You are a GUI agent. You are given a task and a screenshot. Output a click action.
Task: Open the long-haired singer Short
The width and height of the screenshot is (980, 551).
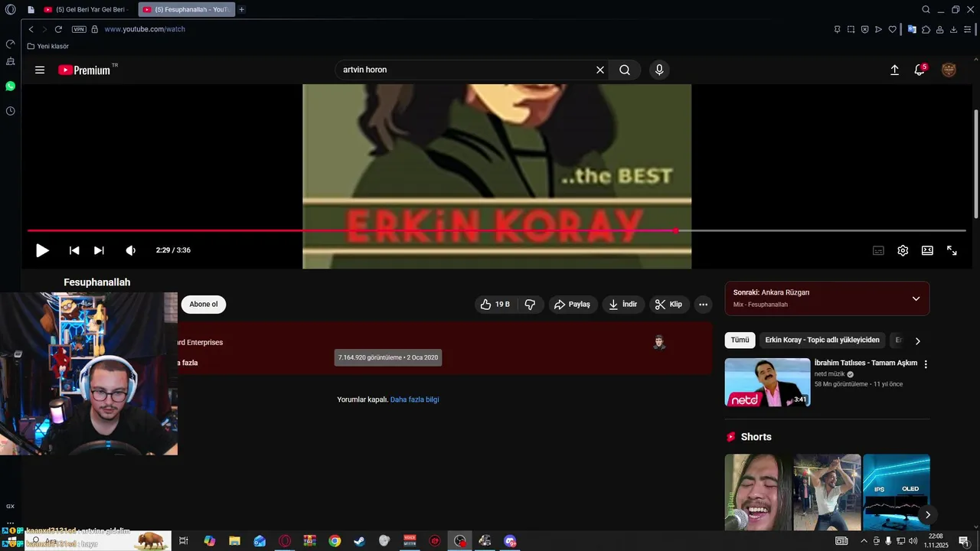click(x=759, y=492)
